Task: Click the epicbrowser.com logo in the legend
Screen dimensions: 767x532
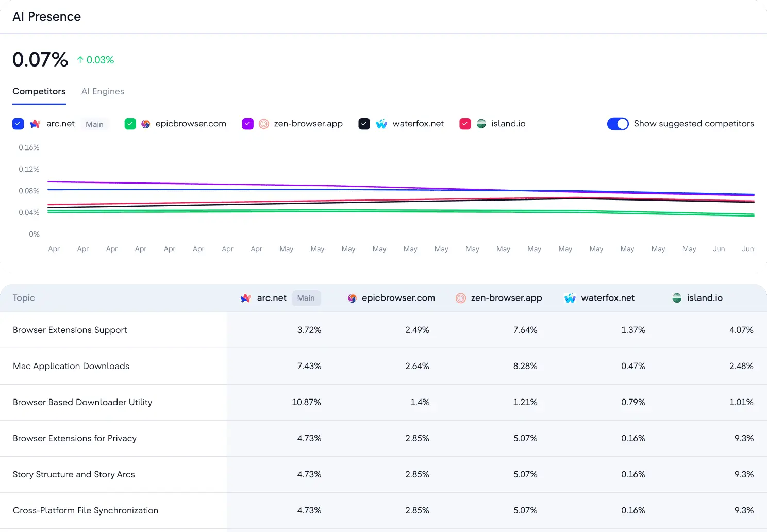Action: pos(146,124)
